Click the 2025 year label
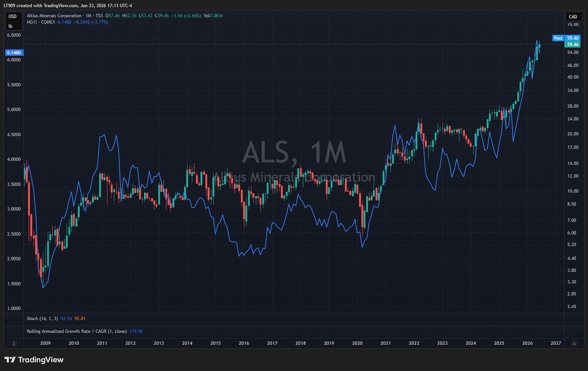Viewport: 588px width, 371px height. point(499,343)
